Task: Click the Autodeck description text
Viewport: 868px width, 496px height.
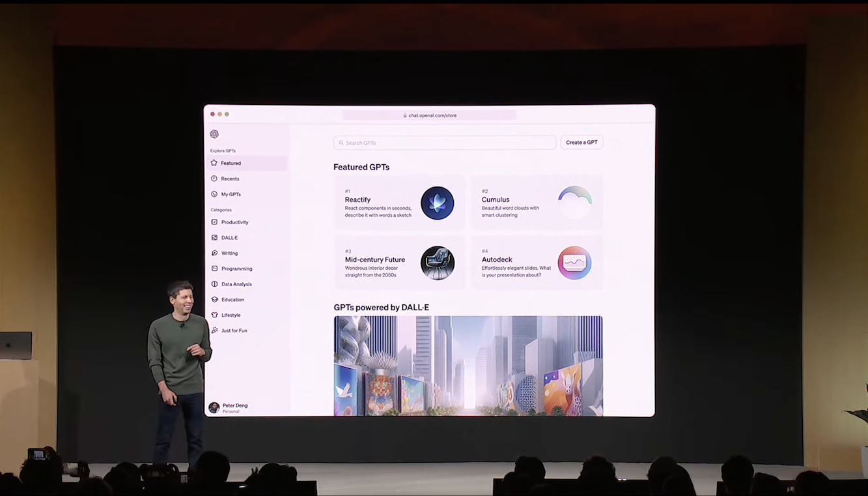Action: [x=516, y=271]
